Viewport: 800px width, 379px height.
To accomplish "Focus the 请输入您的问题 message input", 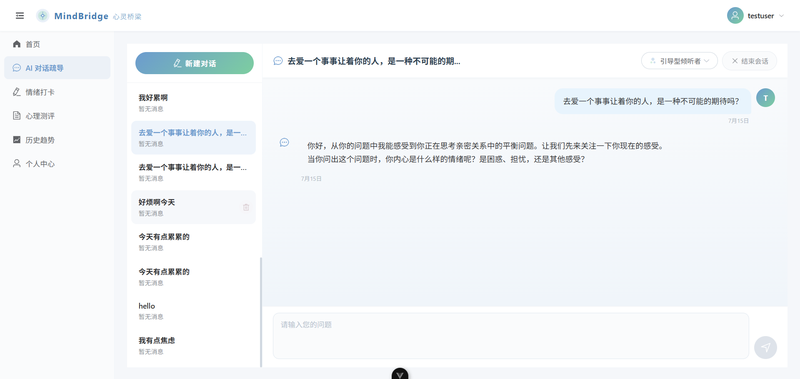I will [x=511, y=336].
